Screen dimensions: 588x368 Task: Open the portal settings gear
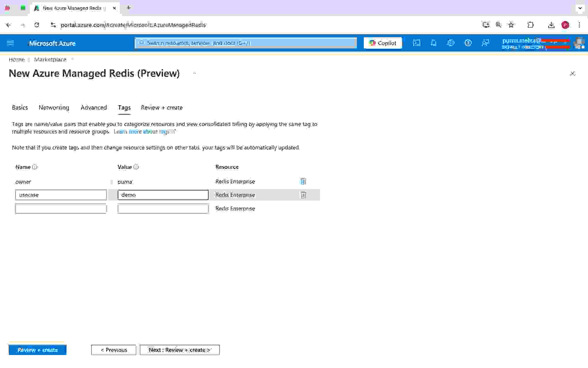[451, 43]
